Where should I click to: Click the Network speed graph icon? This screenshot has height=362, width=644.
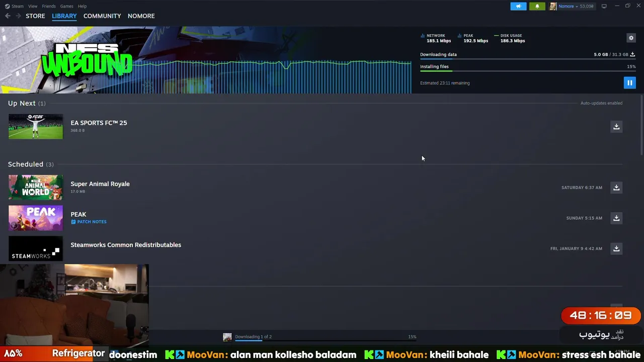(423, 36)
